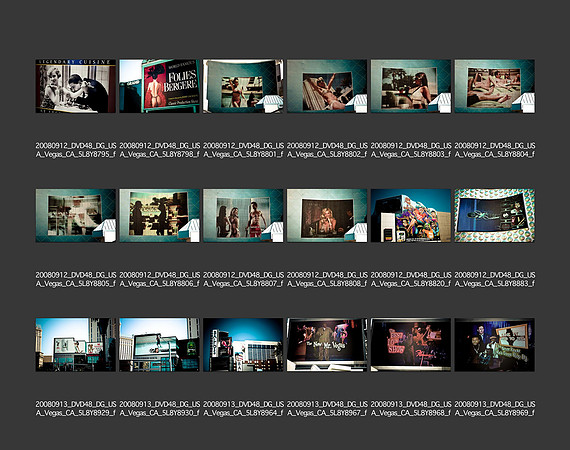
Task: Click filename label ending 5L8Y8804_f
Action: 495,150
